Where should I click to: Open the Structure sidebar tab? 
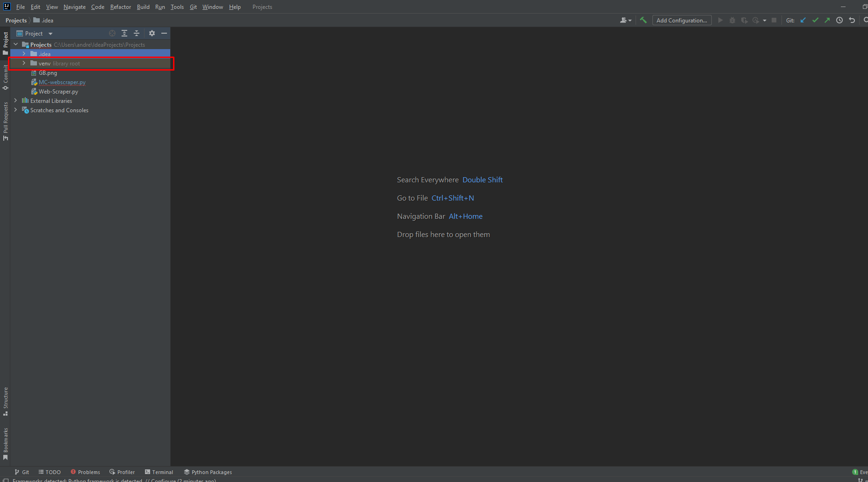click(5, 401)
